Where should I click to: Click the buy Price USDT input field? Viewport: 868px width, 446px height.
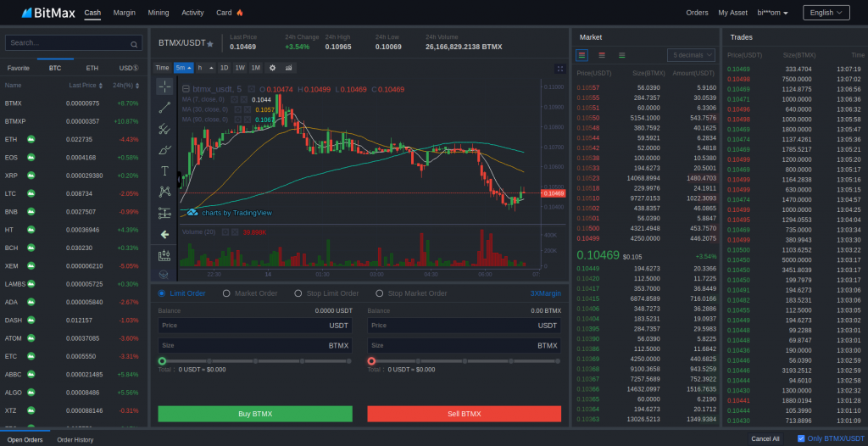pos(255,326)
